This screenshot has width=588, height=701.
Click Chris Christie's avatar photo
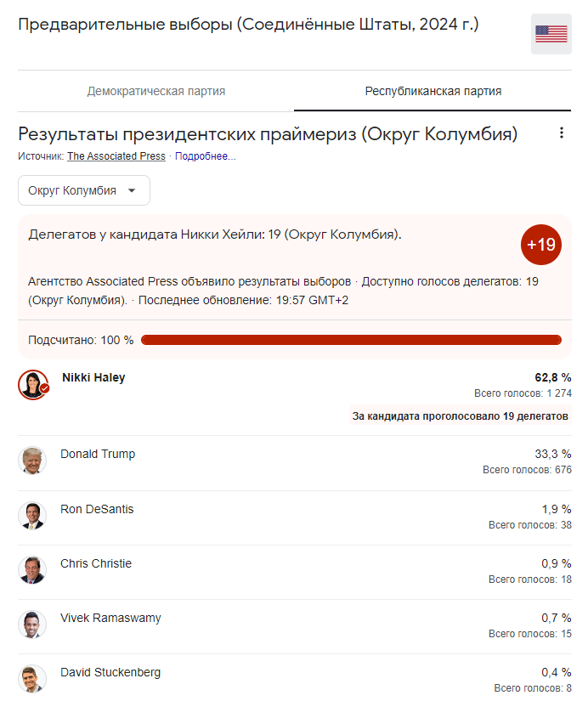click(32, 570)
